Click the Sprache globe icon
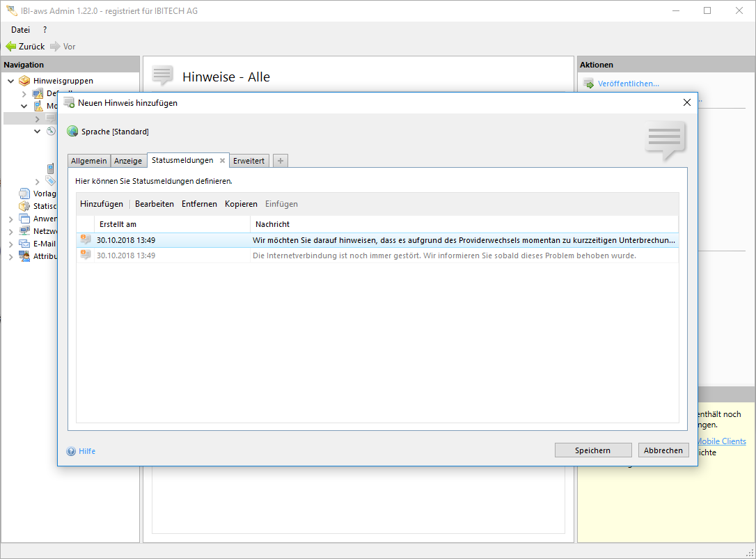Image resolution: width=756 pixels, height=559 pixels. point(72,132)
